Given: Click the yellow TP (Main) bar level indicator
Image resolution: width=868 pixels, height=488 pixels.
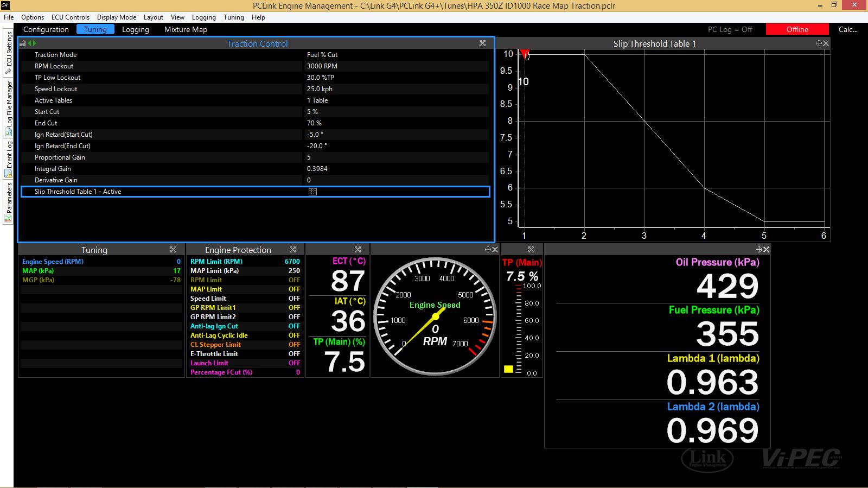Looking at the screenshot, I should (508, 369).
